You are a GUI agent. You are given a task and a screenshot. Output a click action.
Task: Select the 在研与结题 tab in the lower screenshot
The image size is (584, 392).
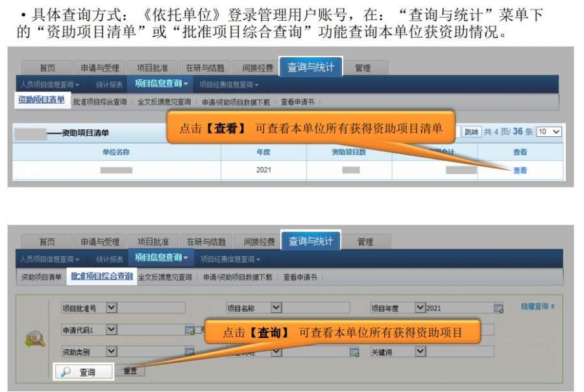point(206,242)
